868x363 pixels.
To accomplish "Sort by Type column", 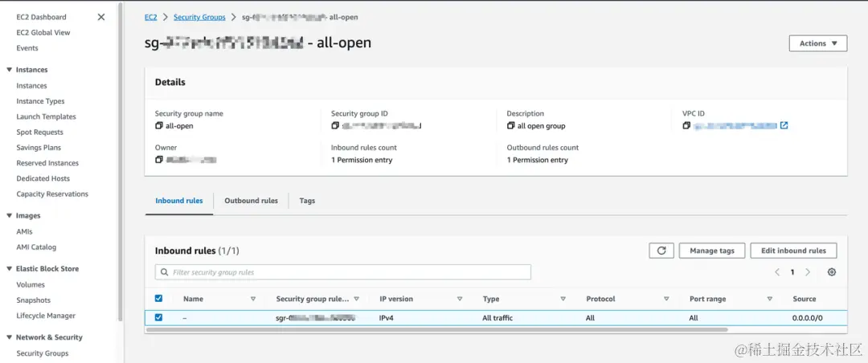I will point(563,299).
